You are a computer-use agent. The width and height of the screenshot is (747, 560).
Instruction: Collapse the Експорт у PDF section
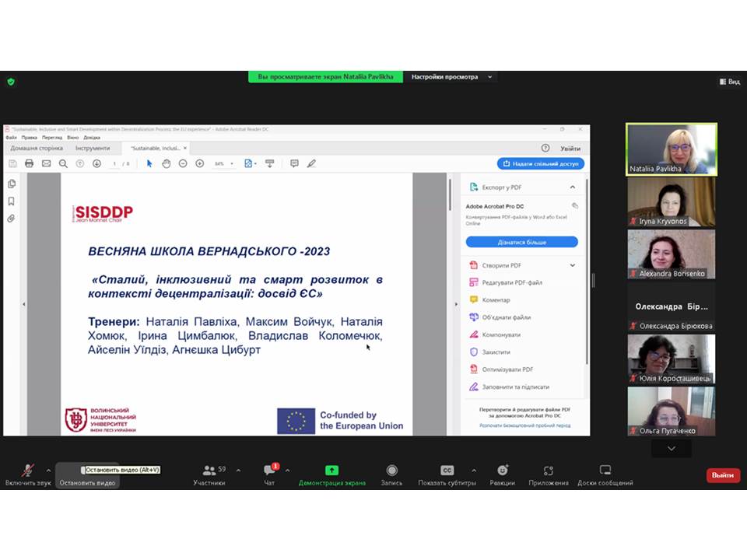pyautogui.click(x=572, y=187)
